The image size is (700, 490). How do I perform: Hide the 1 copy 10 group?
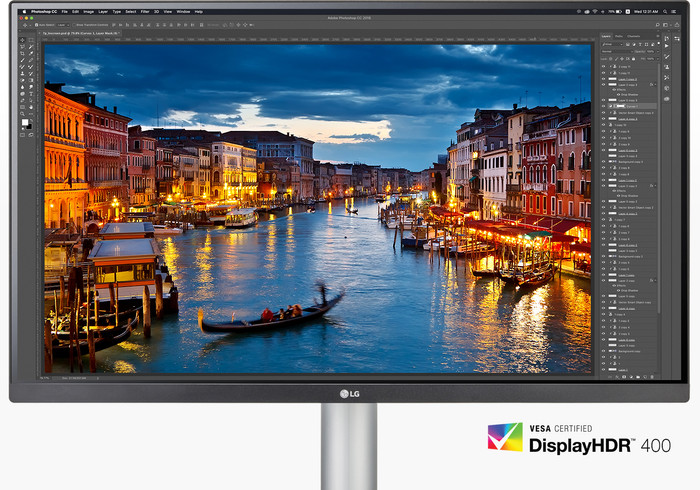tap(604, 125)
